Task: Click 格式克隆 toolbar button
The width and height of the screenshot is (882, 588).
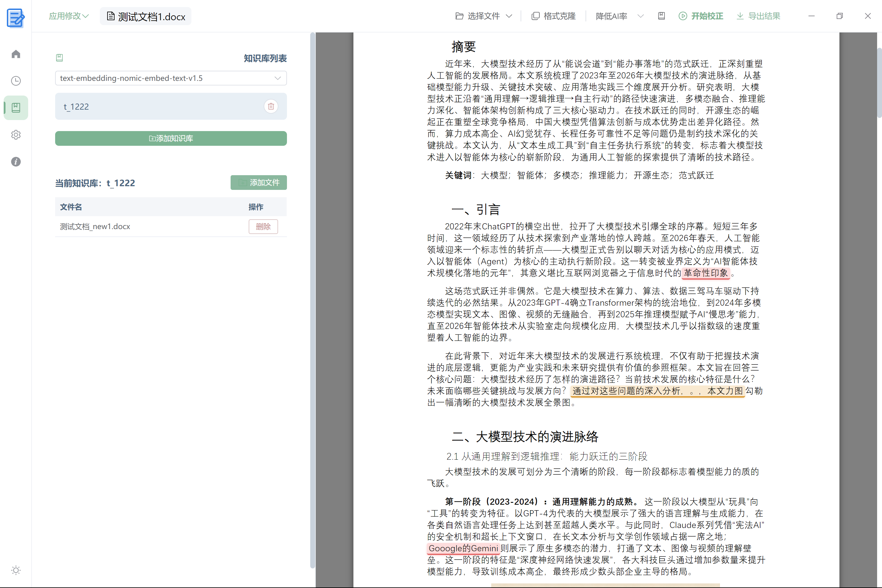Action: click(x=553, y=16)
